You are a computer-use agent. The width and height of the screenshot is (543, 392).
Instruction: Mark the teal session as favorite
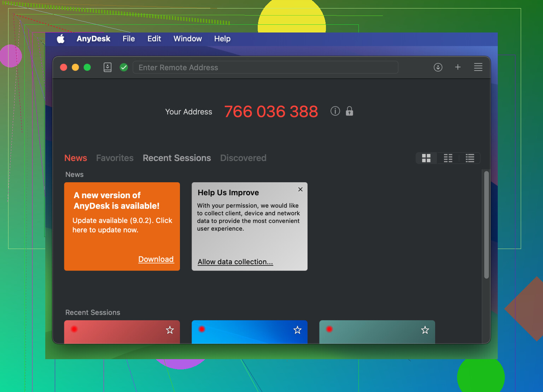[x=425, y=330]
